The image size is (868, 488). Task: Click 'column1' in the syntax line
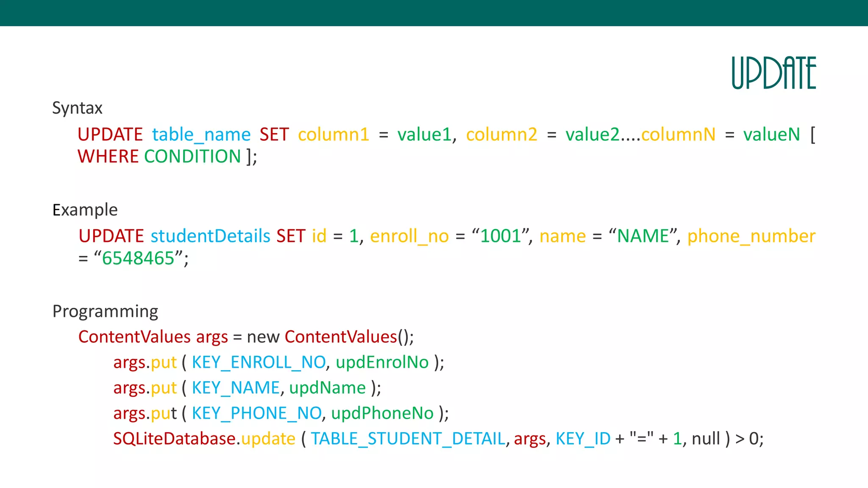(334, 134)
